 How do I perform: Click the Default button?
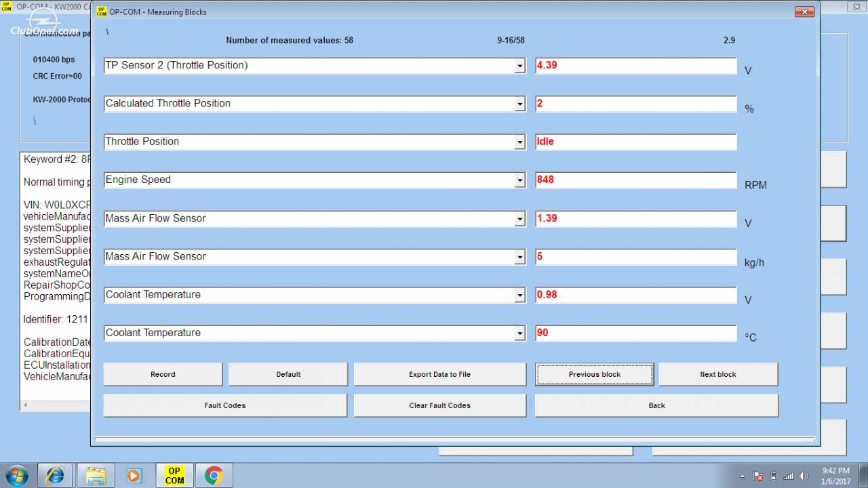[288, 374]
